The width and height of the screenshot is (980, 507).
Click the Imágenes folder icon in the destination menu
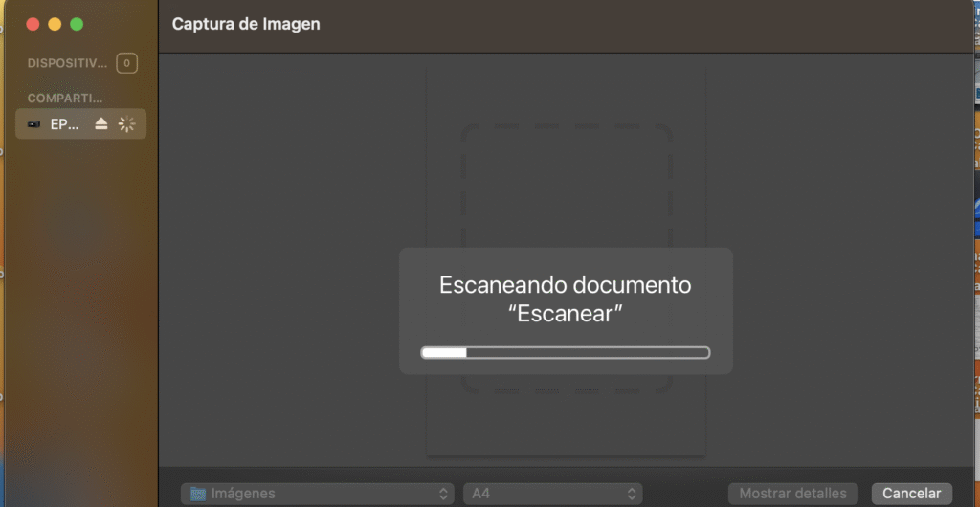click(198, 494)
